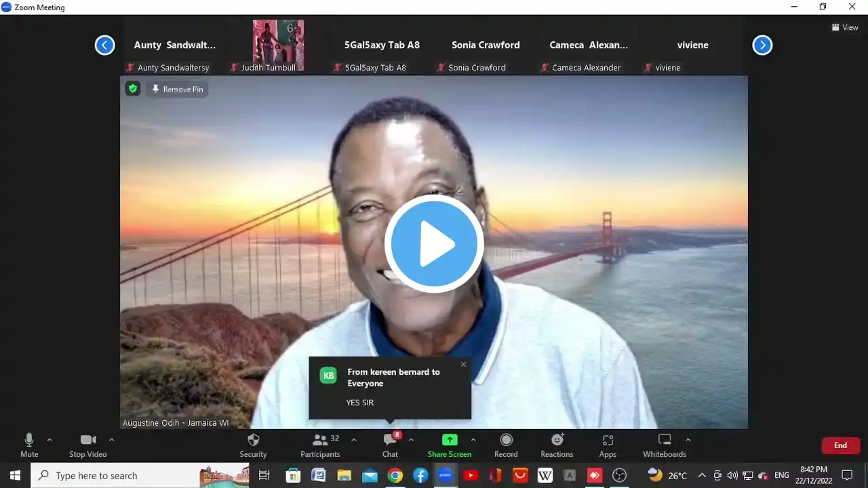Image resolution: width=868 pixels, height=488 pixels.
Task: Open Whiteboards from the meeting toolbar
Action: [x=665, y=441]
